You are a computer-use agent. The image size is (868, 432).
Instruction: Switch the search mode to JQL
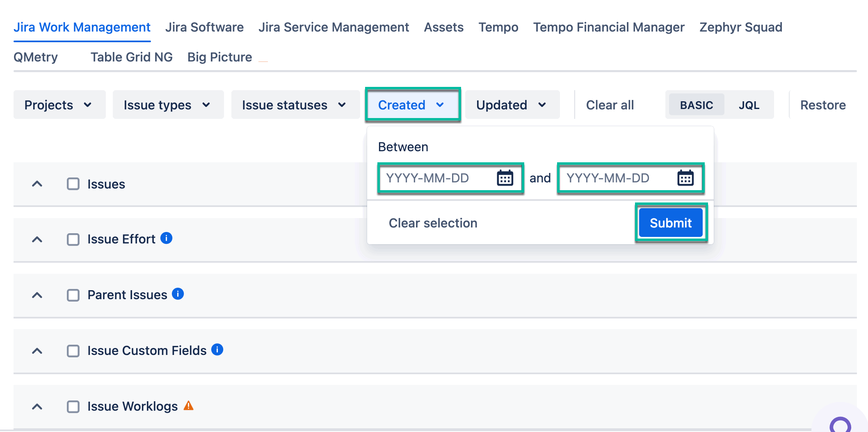pyautogui.click(x=749, y=105)
